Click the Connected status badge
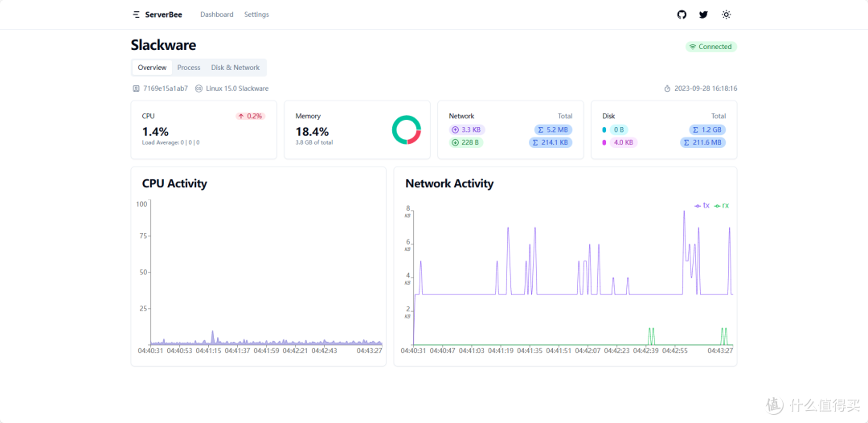868x423 pixels. (711, 47)
